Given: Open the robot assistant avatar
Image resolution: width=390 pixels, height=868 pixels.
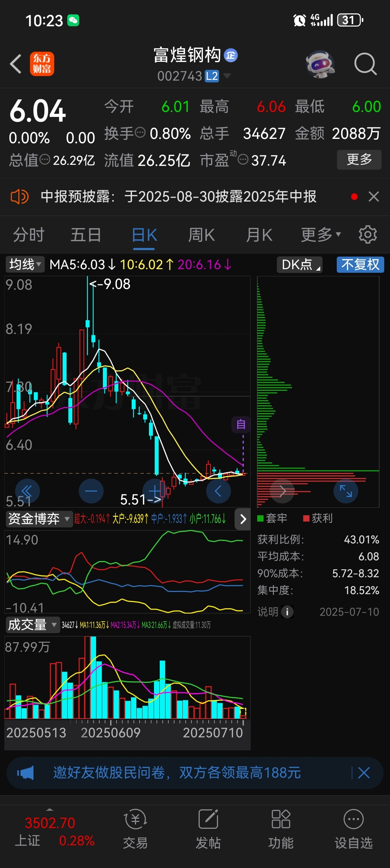Looking at the screenshot, I should 320,64.
